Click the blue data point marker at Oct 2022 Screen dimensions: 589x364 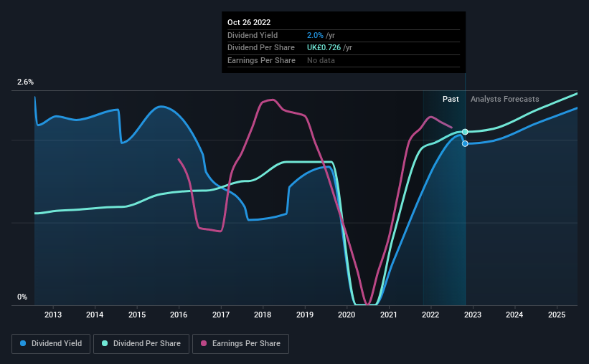pos(465,144)
